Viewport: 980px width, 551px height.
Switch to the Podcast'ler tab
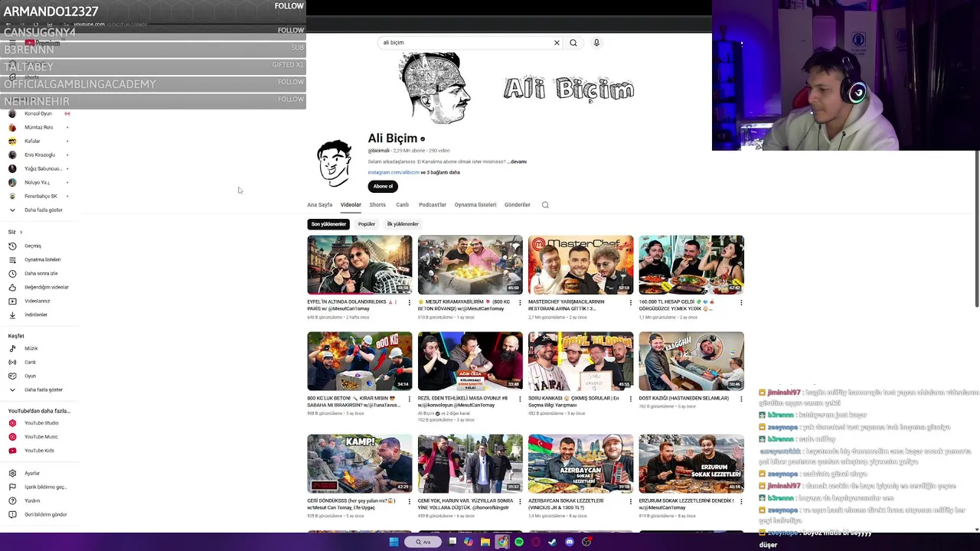(x=433, y=205)
